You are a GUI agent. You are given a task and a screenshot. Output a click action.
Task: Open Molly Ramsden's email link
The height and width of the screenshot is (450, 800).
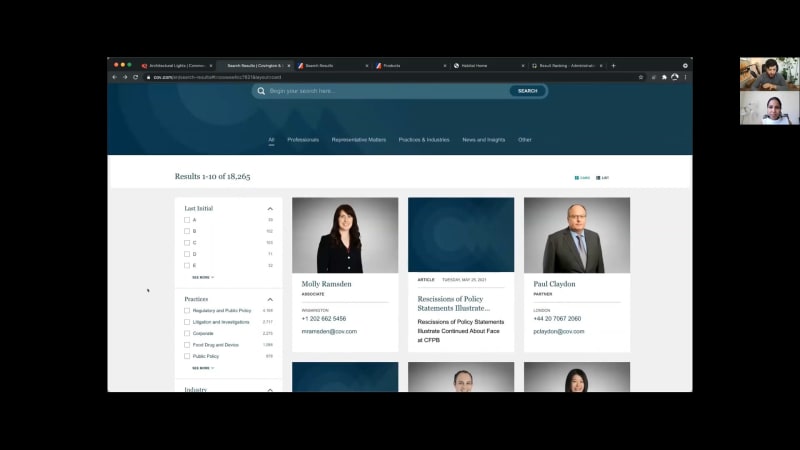329,331
